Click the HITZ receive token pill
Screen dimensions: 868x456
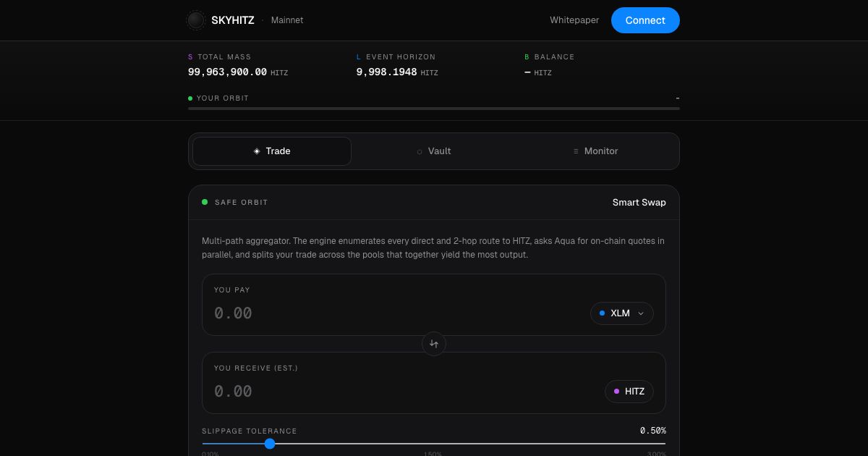pos(629,392)
